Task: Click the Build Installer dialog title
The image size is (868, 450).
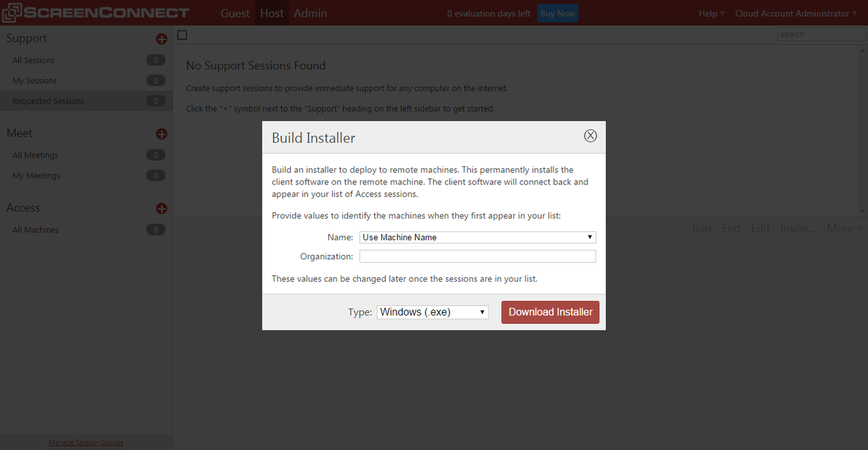Action: point(313,138)
